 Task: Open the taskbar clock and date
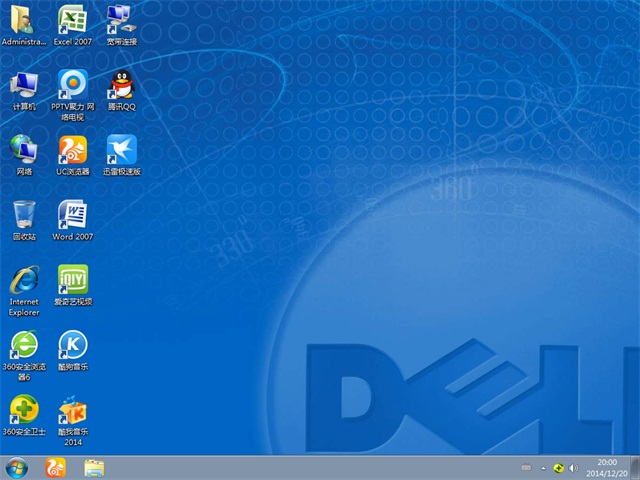pyautogui.click(x=606, y=467)
